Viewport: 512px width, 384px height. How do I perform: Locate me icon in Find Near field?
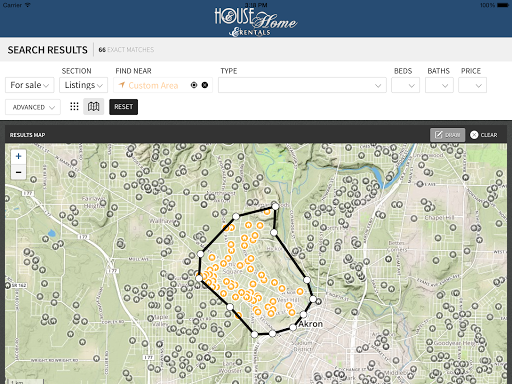194,85
